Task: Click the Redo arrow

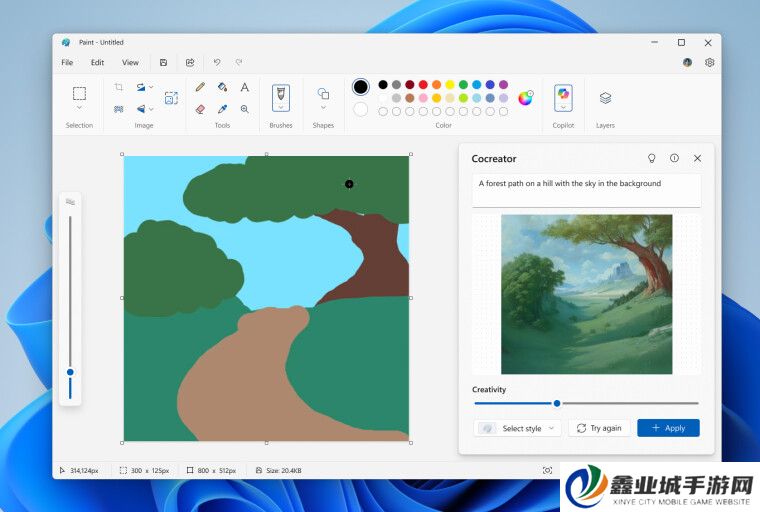Action: 239,63
